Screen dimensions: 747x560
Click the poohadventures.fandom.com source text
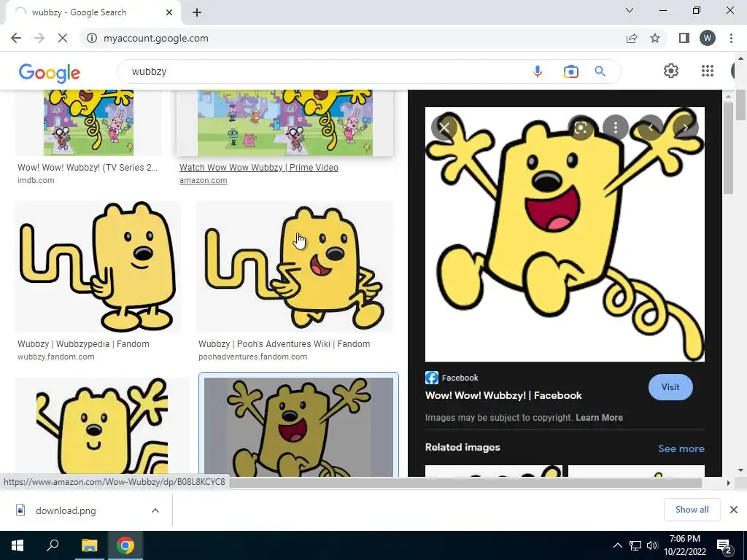point(252,357)
